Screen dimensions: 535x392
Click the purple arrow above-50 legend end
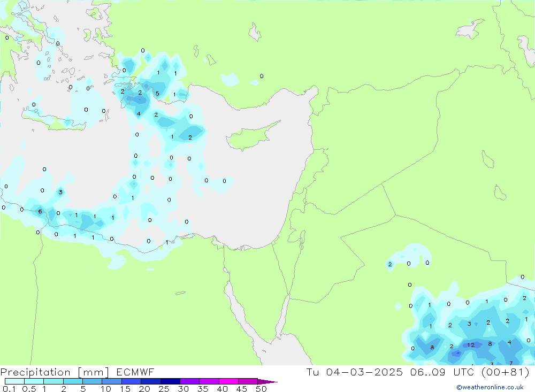pos(267,382)
